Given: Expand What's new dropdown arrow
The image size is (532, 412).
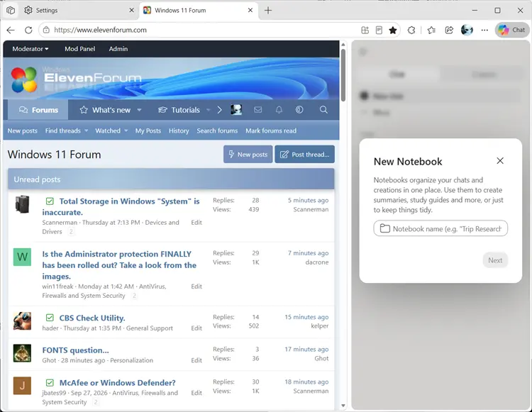Looking at the screenshot, I should [139, 110].
